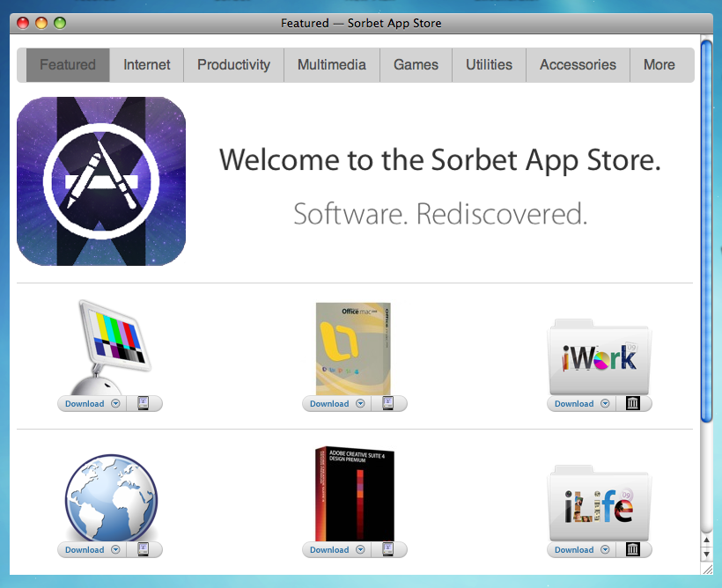This screenshot has height=588, width=722.
Task: Click the classic Mac icon beside Adobe CS4's Download
Action: coord(388,549)
